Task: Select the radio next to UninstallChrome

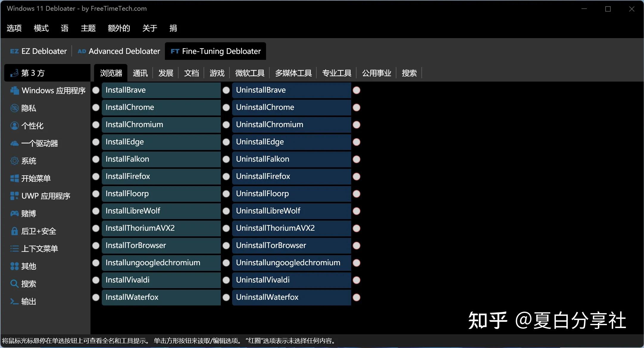Action: pos(226,107)
